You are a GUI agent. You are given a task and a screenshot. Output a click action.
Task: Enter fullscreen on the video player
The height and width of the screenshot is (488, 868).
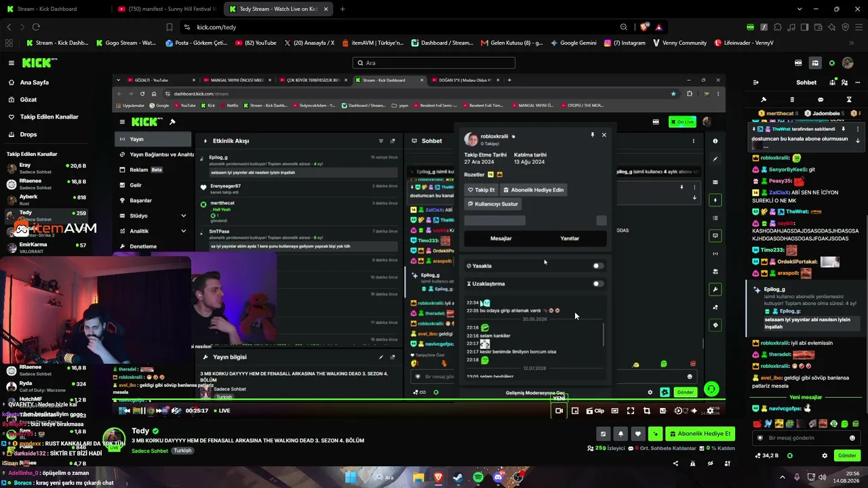pos(631,411)
